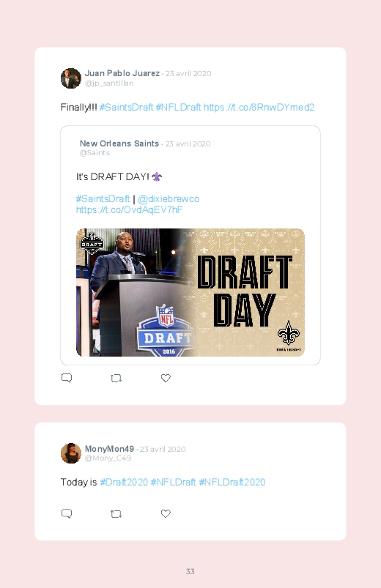Open MonyMon49 profile avatar
381x588 pixels.
[x=71, y=453]
